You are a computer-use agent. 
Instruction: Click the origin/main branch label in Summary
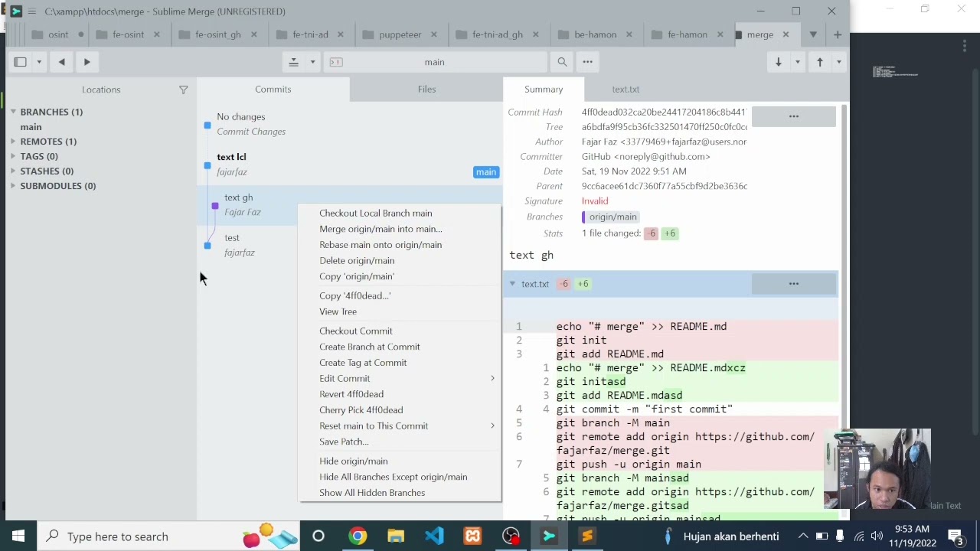(x=610, y=217)
